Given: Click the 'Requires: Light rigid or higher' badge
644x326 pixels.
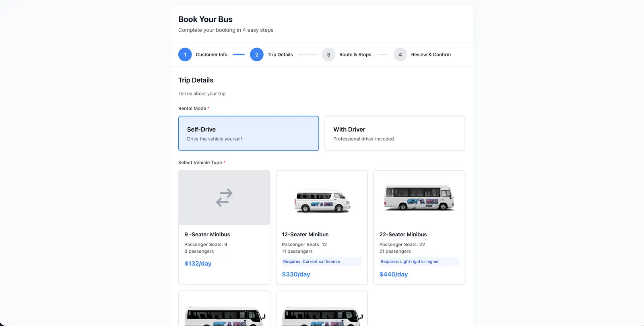Looking at the screenshot, I should coord(419,262).
